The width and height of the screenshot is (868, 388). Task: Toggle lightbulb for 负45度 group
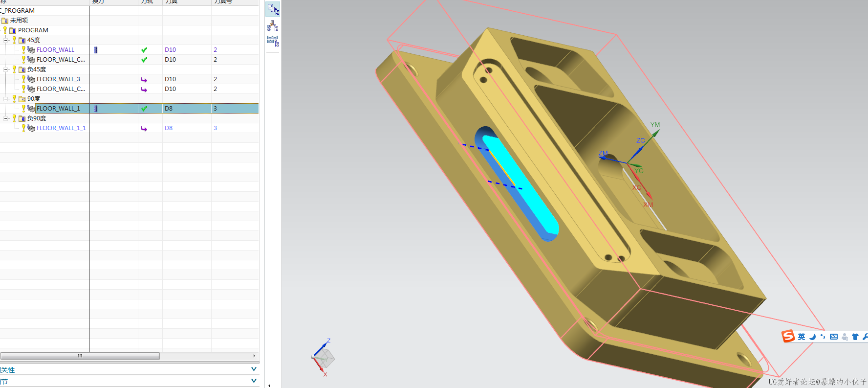tap(14, 69)
